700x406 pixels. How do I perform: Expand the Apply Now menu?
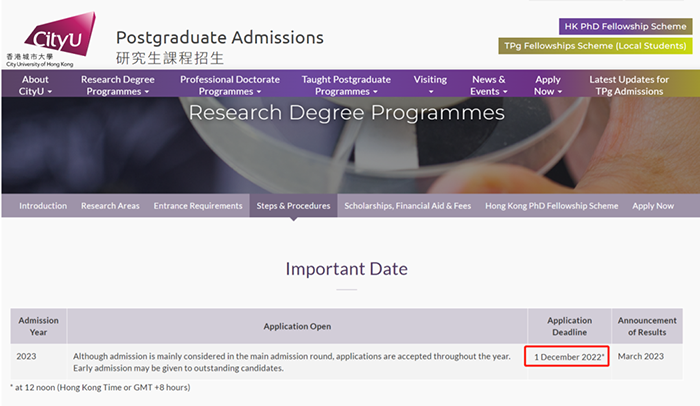click(x=547, y=86)
